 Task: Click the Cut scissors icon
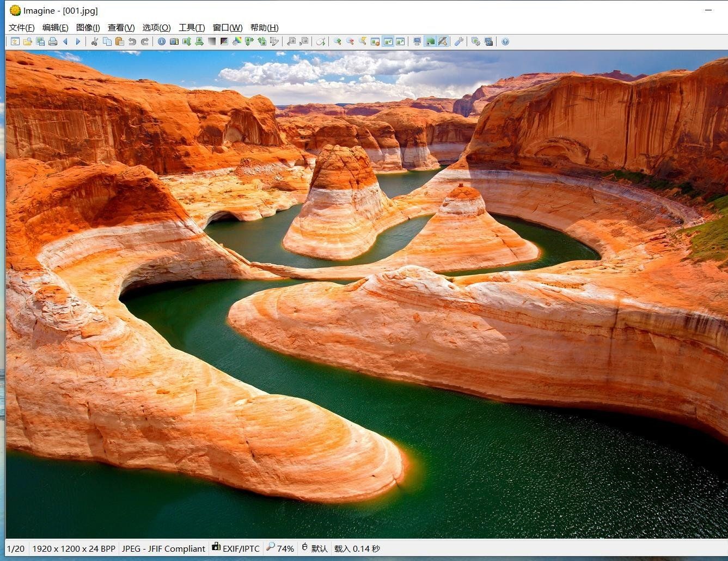(94, 41)
